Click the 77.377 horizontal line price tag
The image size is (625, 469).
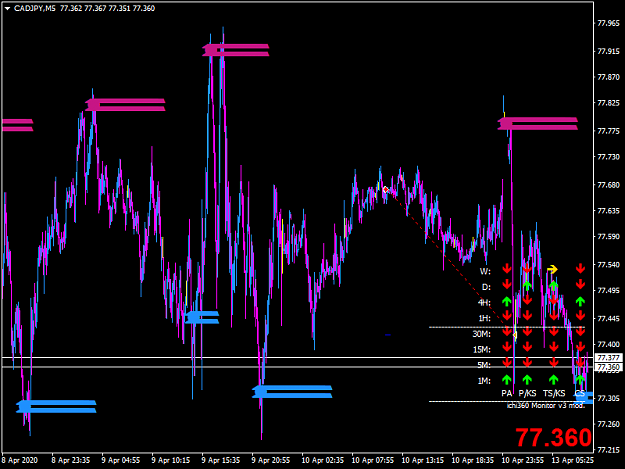[609, 358]
